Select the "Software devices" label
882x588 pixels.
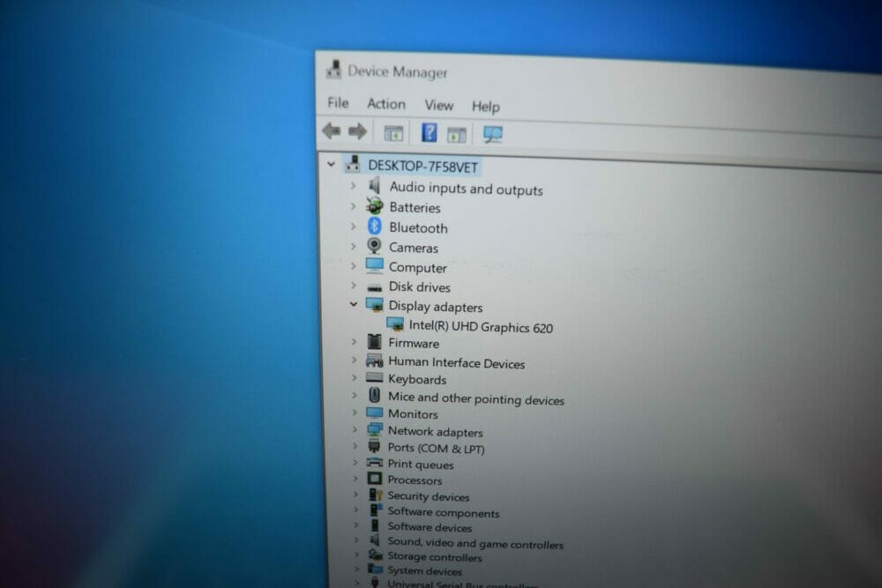430,526
